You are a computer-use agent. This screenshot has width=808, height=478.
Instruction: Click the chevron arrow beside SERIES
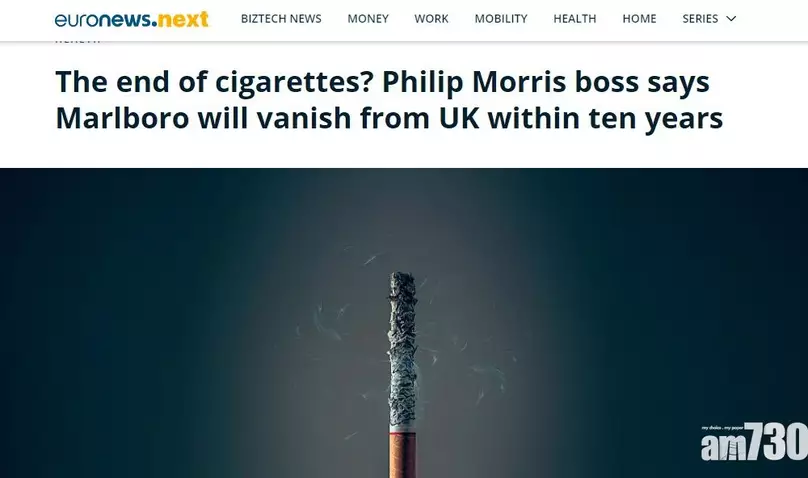tap(731, 19)
